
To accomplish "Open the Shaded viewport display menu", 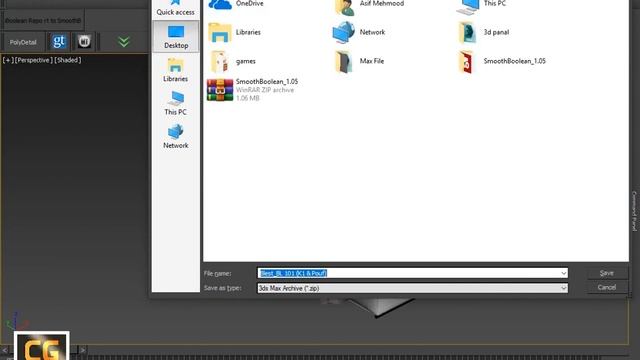I will tap(67, 60).
